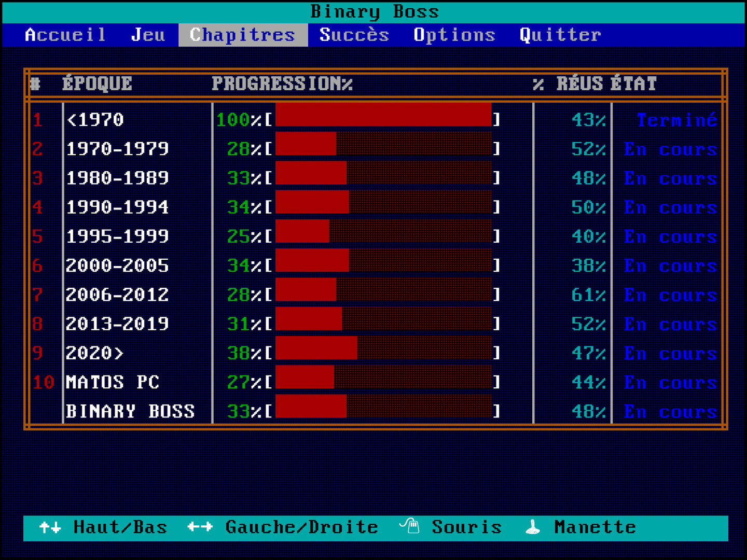Click the Terminé status of chapter 1

676,120
